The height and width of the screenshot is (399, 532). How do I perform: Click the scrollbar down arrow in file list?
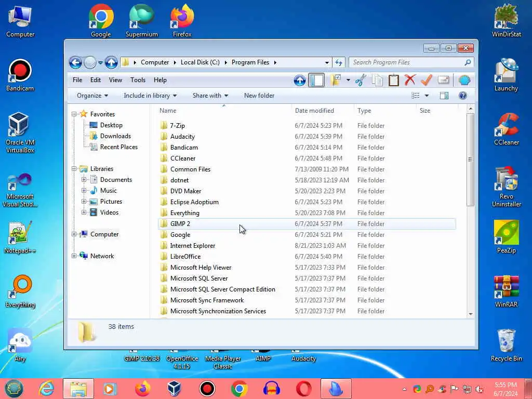click(x=470, y=314)
